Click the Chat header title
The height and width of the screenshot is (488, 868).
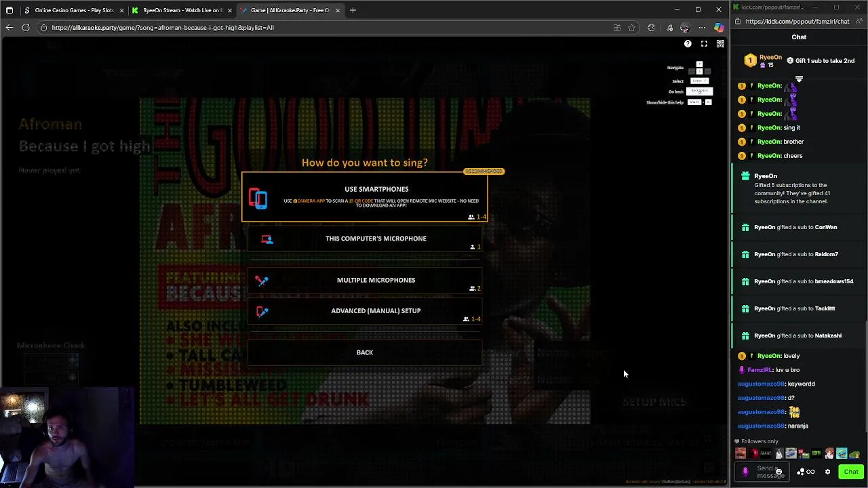(x=799, y=37)
